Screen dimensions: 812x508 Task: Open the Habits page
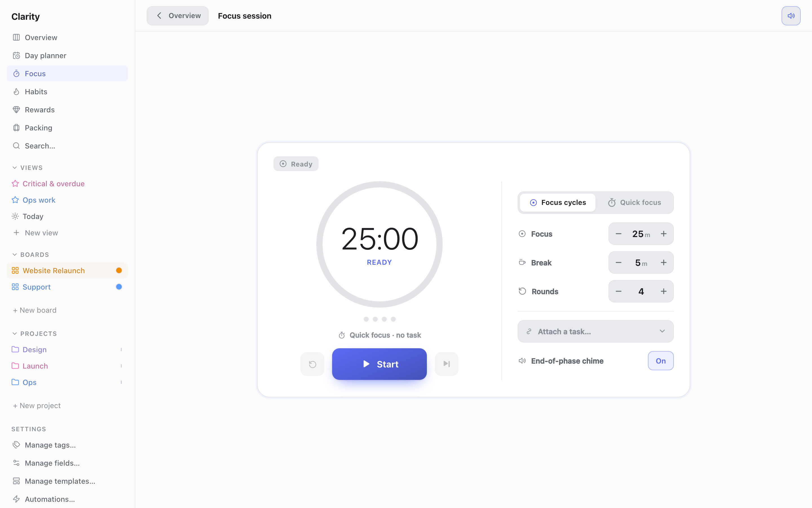click(x=67, y=92)
